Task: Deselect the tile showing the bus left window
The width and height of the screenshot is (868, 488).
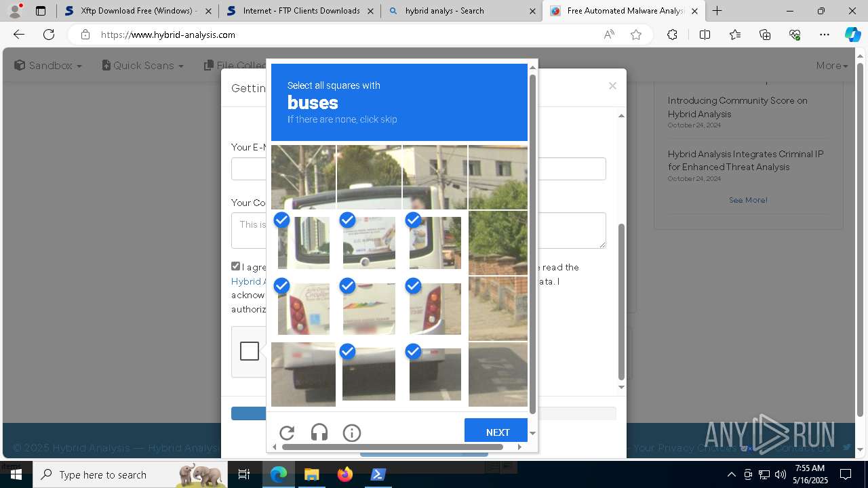Action: [x=303, y=243]
